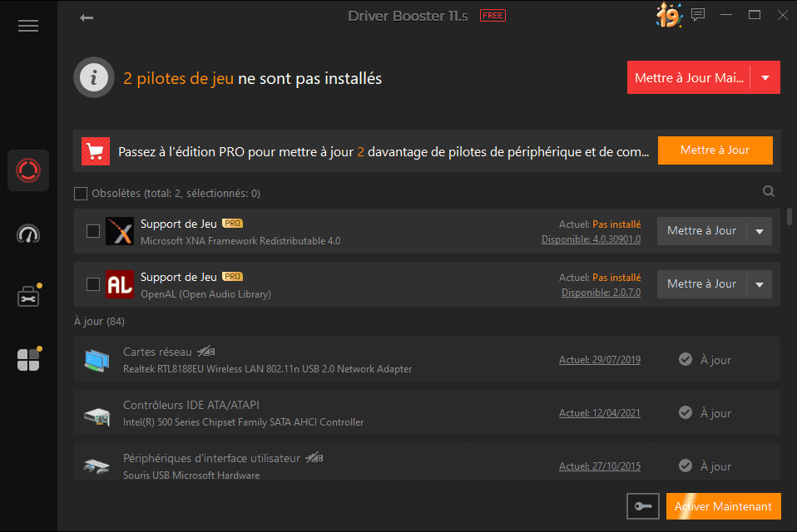Expand the Mettre à Jour Maintenant dropdown arrow
797x532 pixels.
click(x=765, y=77)
